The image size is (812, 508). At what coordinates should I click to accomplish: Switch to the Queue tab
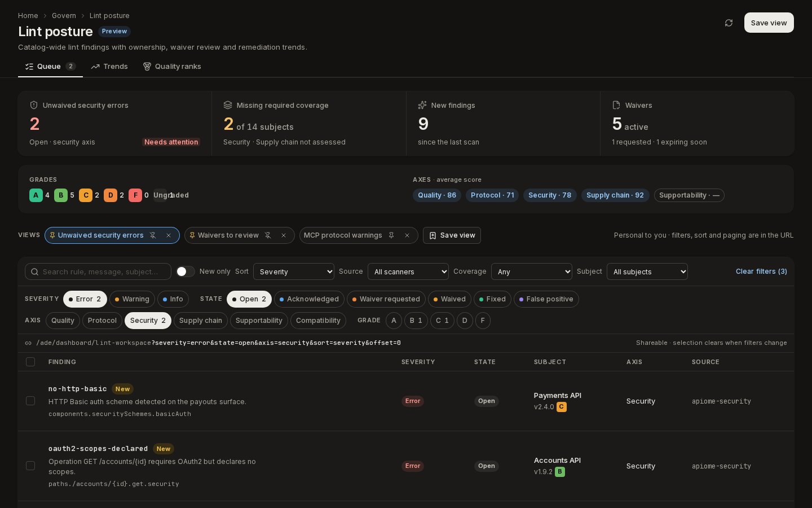point(50,67)
